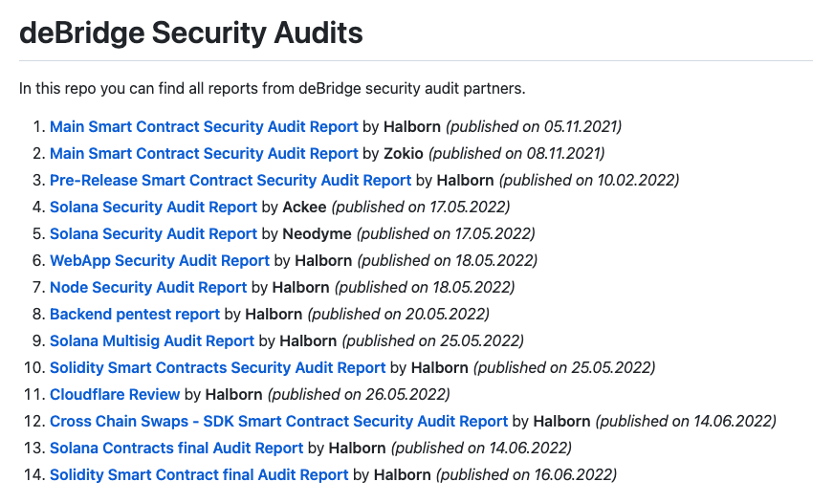Click Halborn in the Backend pentest report row
This screenshot has width=834, height=504.
pyautogui.click(x=274, y=315)
